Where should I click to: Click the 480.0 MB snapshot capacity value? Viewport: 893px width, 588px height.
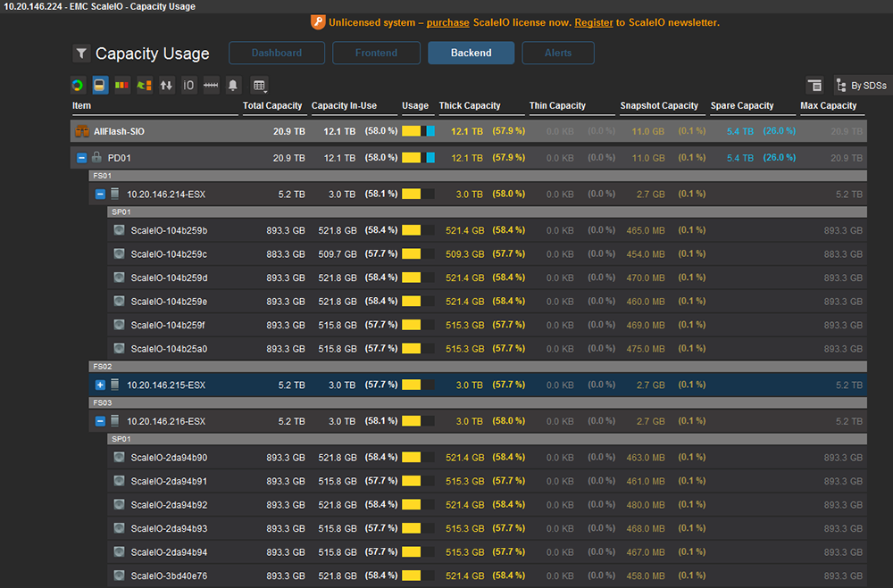click(x=646, y=505)
